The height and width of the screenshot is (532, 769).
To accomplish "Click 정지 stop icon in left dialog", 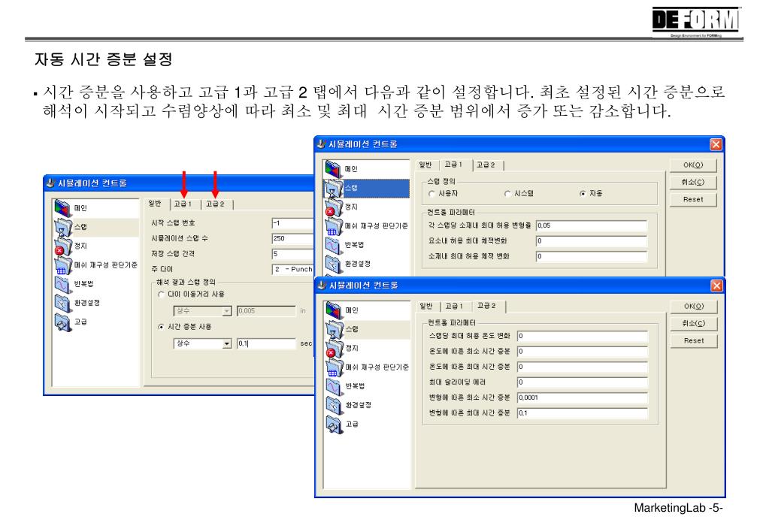I will click(63, 246).
